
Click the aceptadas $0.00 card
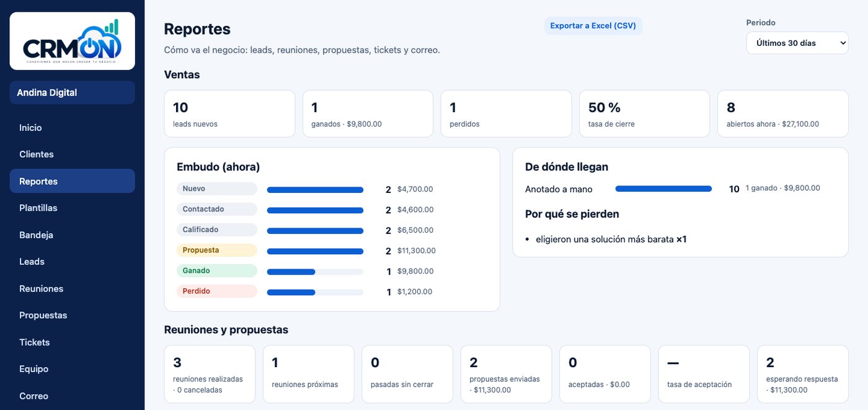[605, 374]
